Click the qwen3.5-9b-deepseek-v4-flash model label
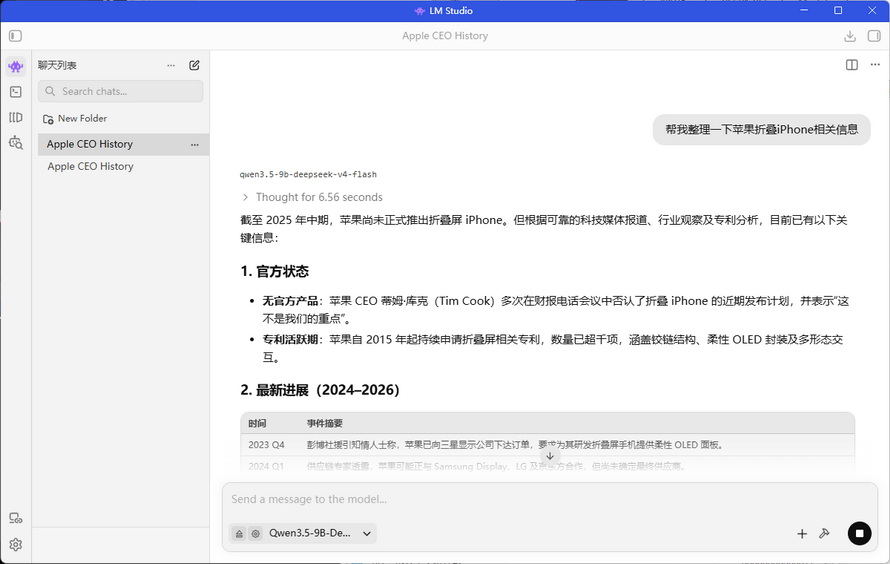The image size is (890, 564). [x=308, y=174]
